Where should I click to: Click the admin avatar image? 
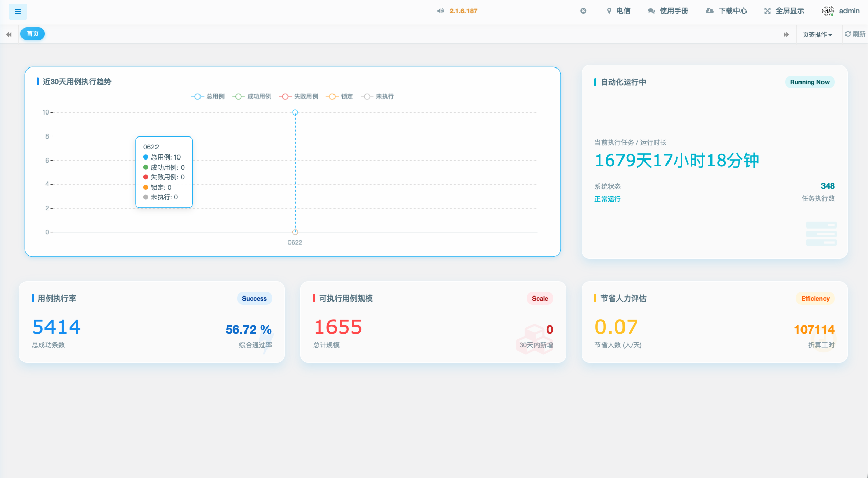[828, 11]
